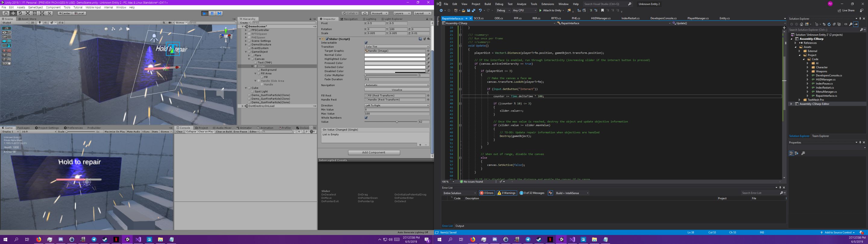Toggle Clear on Play in the Console

click(x=206, y=131)
